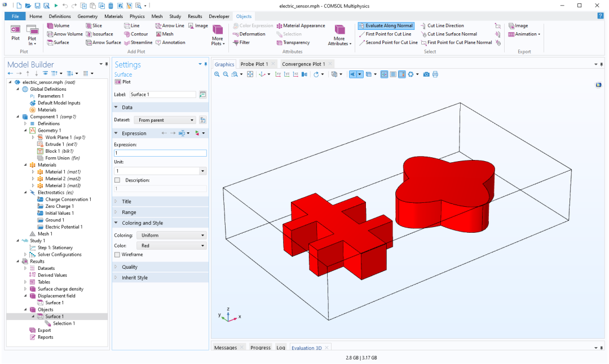Export plot as Image in Export group
The height and width of the screenshot is (364, 609).
[x=518, y=25]
